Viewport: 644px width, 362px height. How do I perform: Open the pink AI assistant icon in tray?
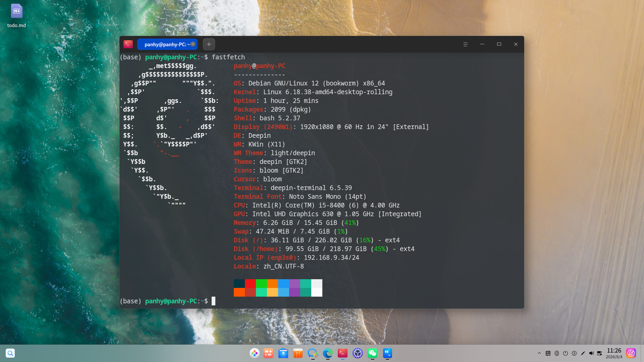[631, 353]
